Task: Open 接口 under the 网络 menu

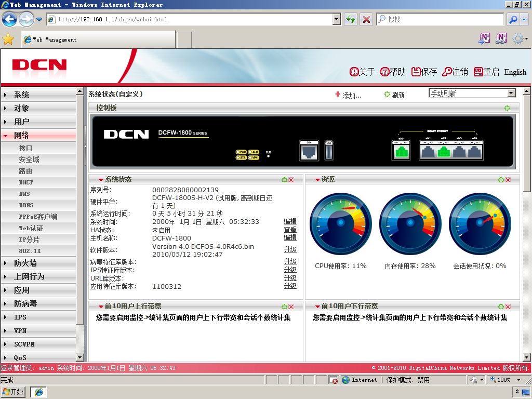Action: tap(38, 148)
